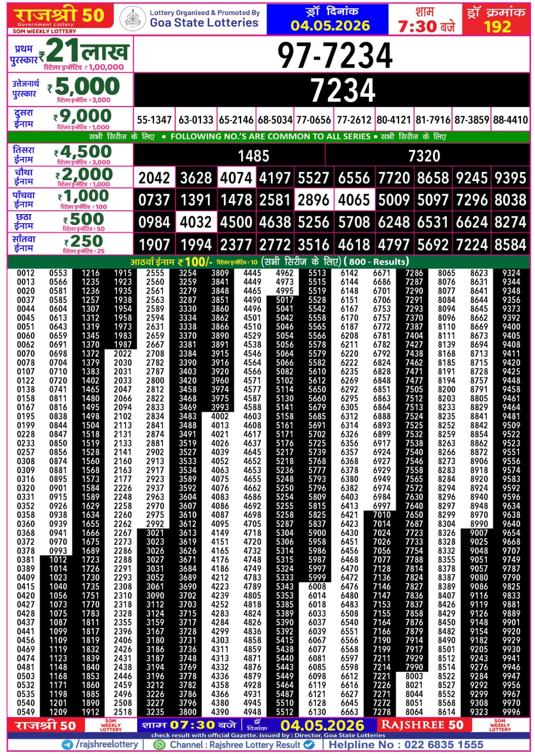Select eighth prize number 8003
The width and height of the screenshot is (535, 756).
(x=414, y=676)
